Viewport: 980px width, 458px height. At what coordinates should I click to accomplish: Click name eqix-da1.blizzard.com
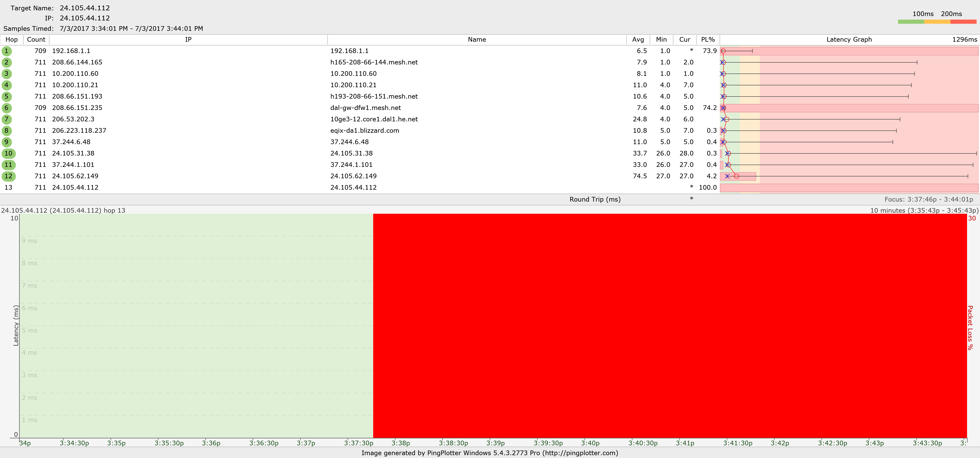tap(364, 131)
